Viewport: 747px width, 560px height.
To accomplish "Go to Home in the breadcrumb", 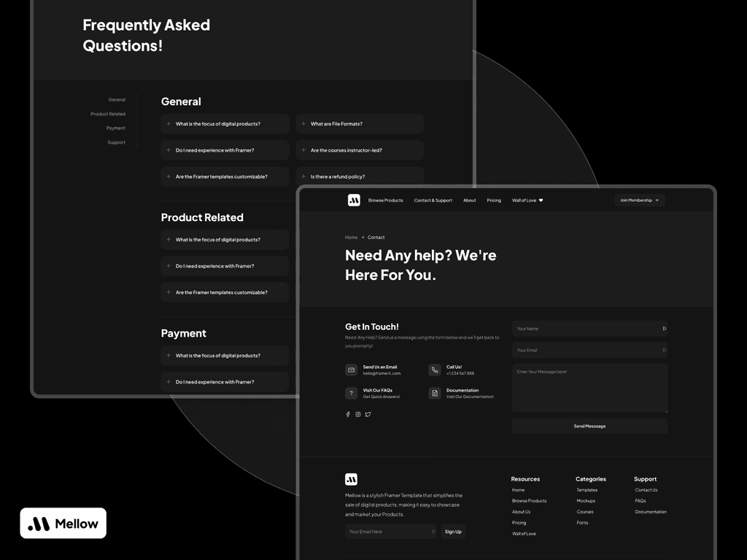I will coord(351,237).
